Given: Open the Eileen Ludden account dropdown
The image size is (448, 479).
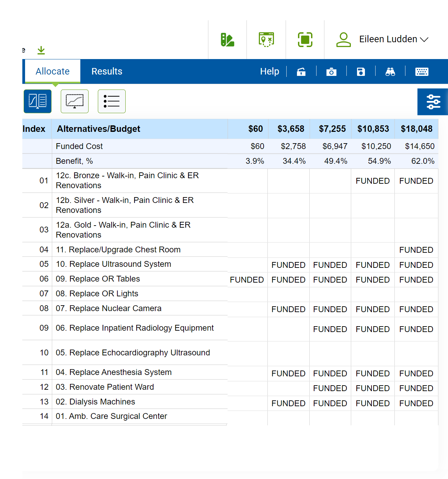Looking at the screenshot, I should coord(394,39).
